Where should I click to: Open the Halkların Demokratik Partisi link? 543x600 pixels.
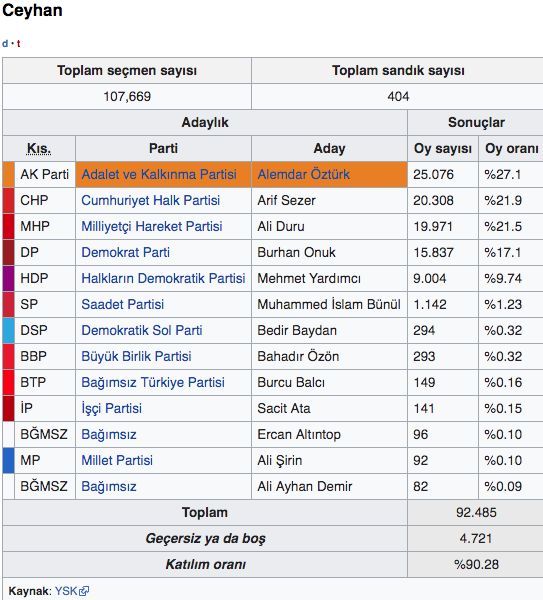(163, 279)
